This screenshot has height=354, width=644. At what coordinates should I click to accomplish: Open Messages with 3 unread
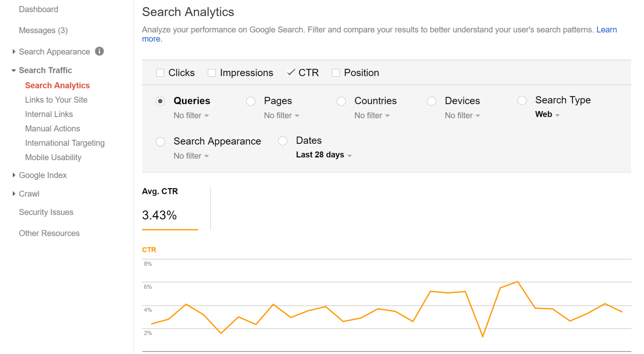coord(43,30)
